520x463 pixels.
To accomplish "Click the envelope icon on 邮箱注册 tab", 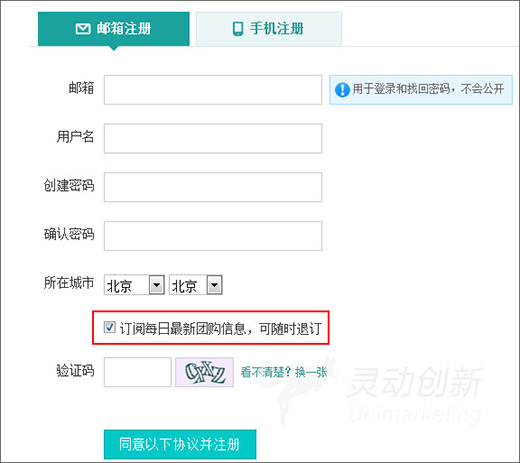I will (x=83, y=29).
